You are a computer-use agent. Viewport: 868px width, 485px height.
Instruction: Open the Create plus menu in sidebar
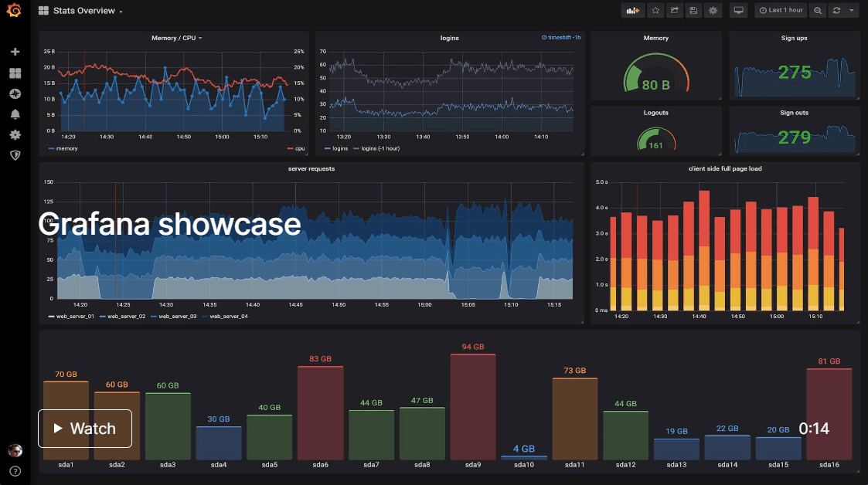point(15,52)
